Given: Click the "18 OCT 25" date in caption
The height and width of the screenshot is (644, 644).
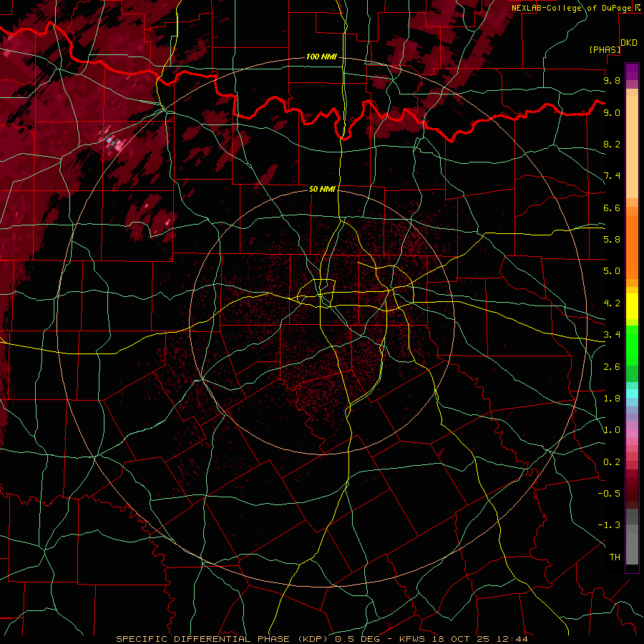Looking at the screenshot, I should [462, 639].
